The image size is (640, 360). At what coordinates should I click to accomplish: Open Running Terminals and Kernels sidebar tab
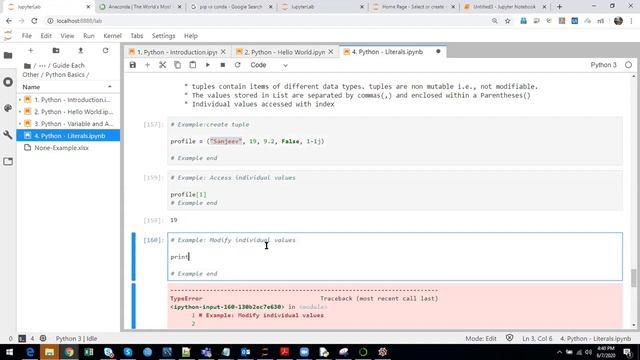pos(8,82)
